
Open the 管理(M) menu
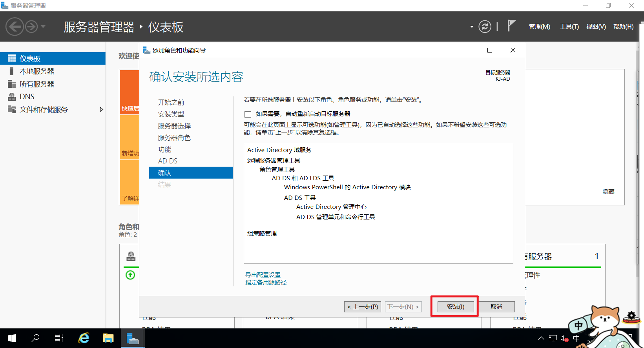pyautogui.click(x=539, y=27)
